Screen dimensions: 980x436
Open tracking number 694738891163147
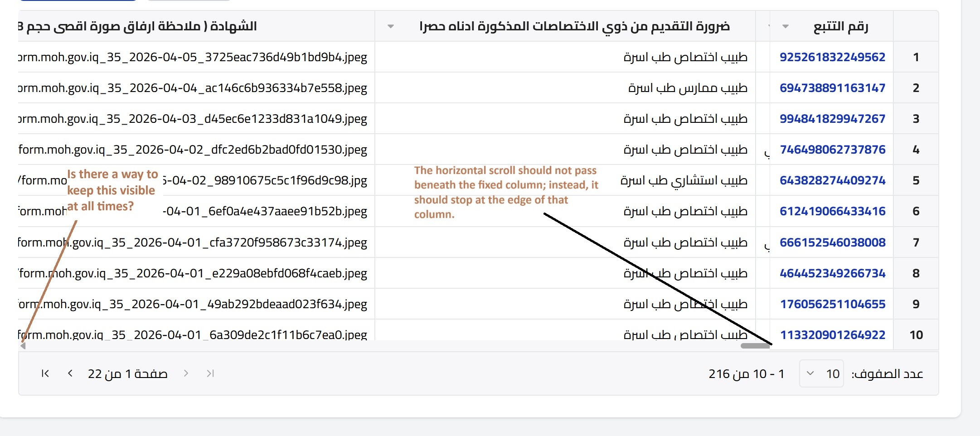[x=832, y=88]
